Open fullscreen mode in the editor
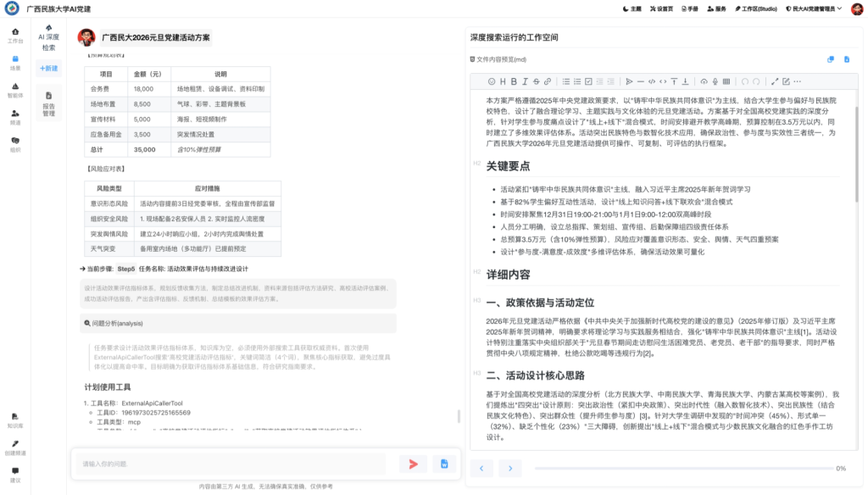Screen dimensions: 868x495 (773, 81)
